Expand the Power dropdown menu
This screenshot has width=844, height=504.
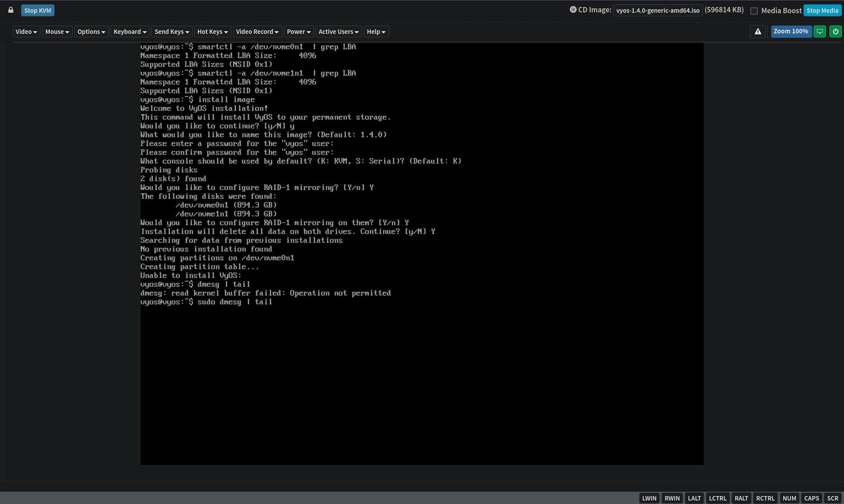point(299,32)
